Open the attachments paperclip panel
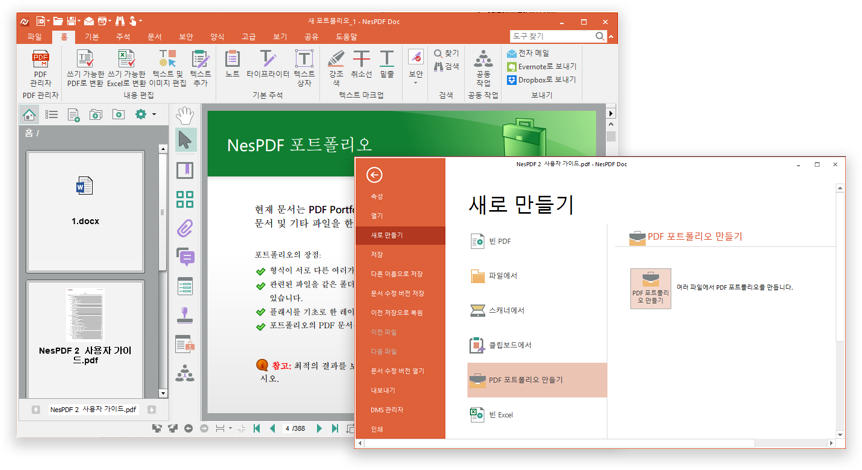Screen dimensions: 862x470 tap(185, 228)
